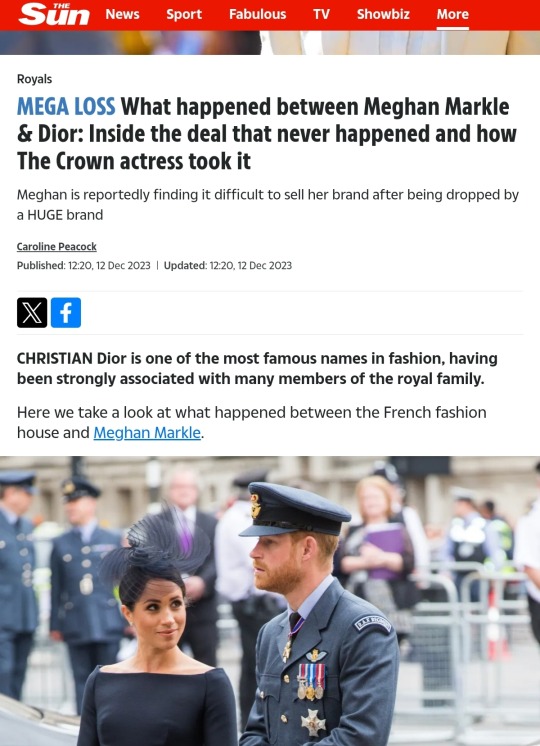Click the bold CHRISTIAN Dior intro paragraph
Viewport: 540px width, 746px height.
point(257,368)
